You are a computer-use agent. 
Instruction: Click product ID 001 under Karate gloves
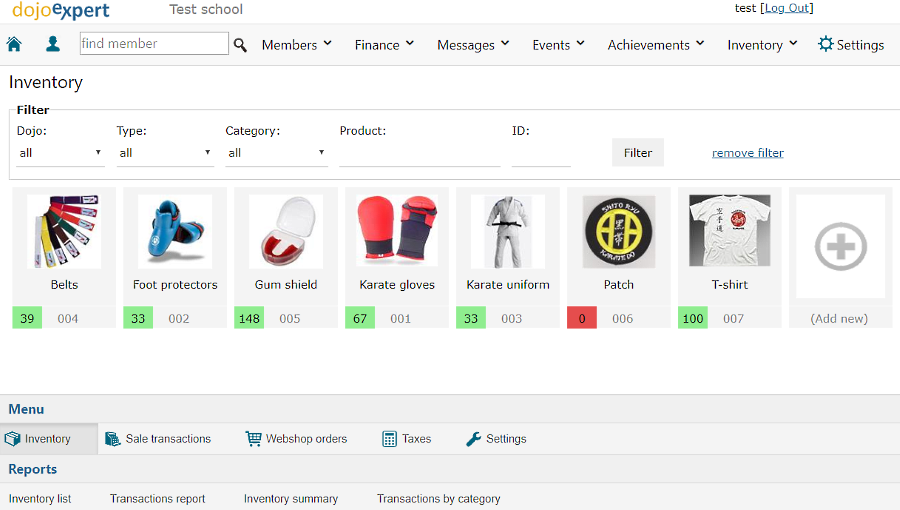[401, 318]
